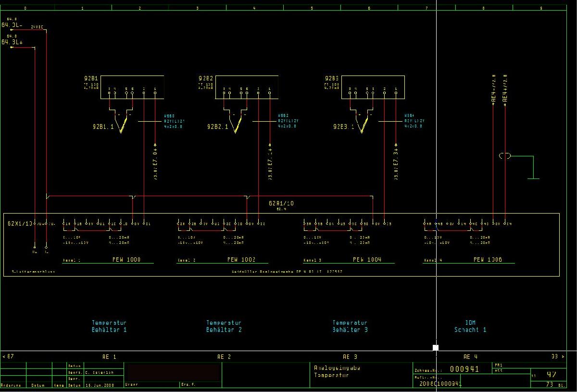Click the IDM Schacht 1 description text

470,327
